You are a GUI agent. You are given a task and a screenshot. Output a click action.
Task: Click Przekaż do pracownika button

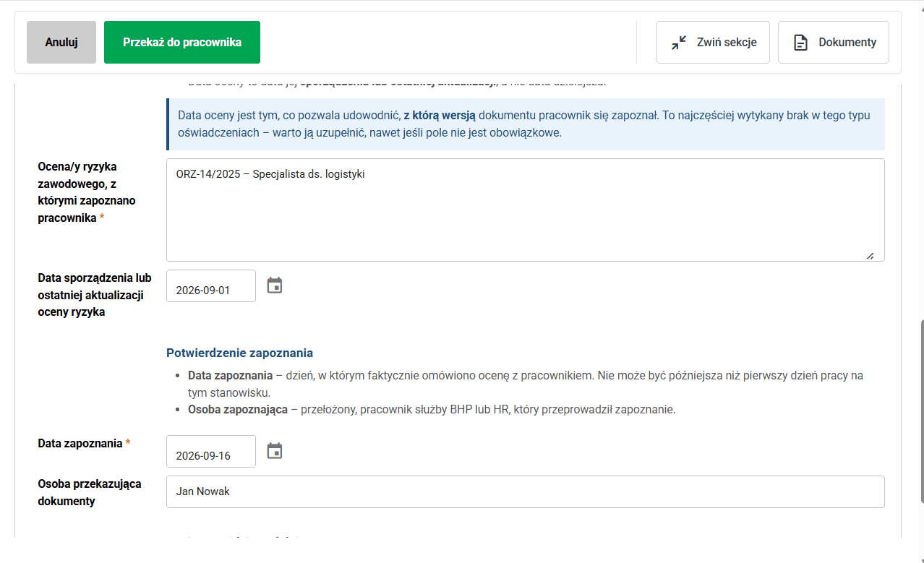tap(182, 42)
